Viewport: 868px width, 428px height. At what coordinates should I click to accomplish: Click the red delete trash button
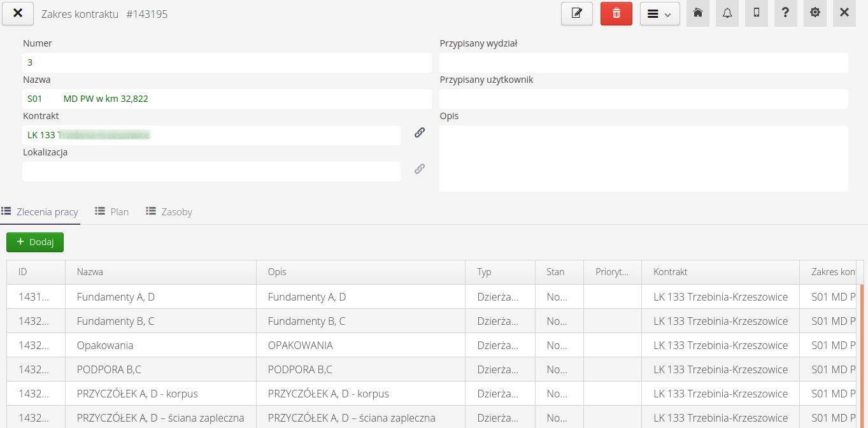(x=616, y=13)
